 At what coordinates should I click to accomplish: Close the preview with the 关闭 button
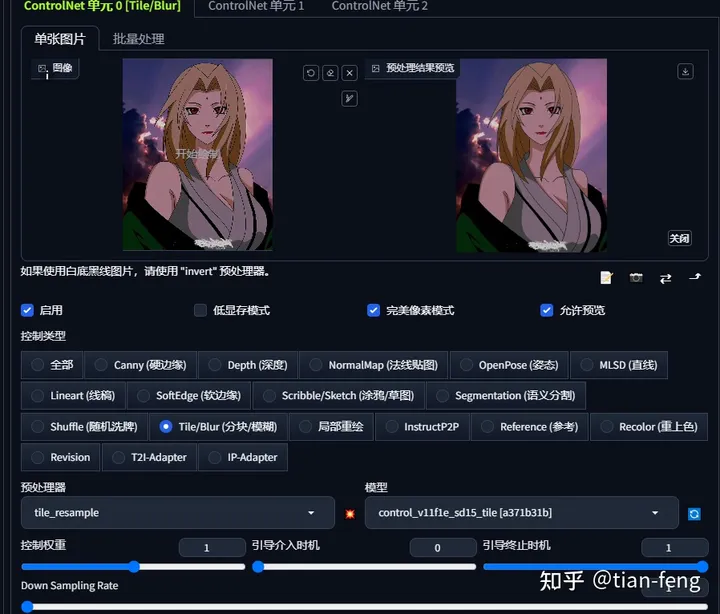pyautogui.click(x=679, y=238)
